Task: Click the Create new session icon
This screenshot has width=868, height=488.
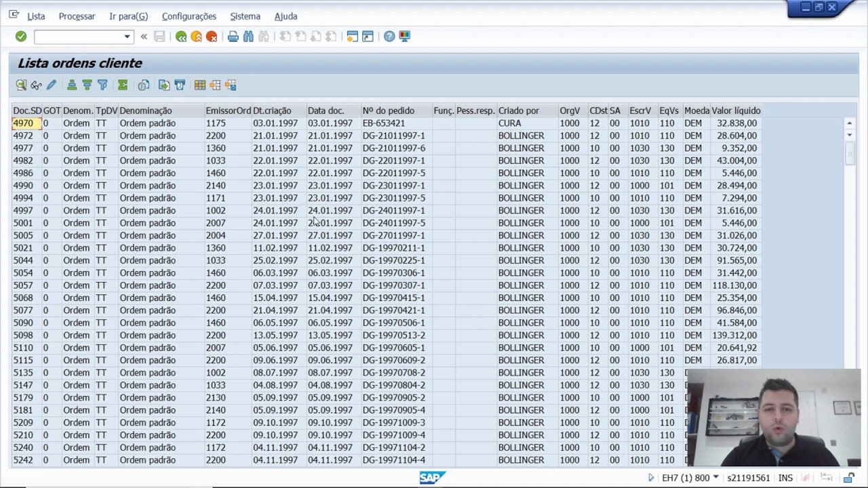Action: [352, 37]
